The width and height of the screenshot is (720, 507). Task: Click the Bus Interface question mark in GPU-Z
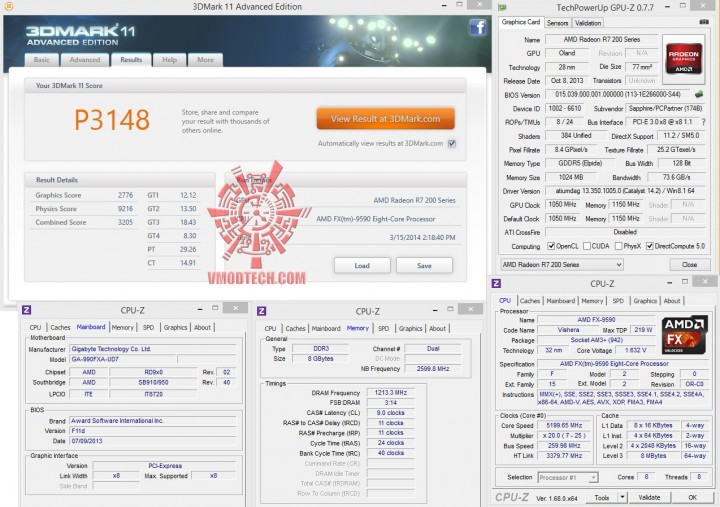point(703,122)
